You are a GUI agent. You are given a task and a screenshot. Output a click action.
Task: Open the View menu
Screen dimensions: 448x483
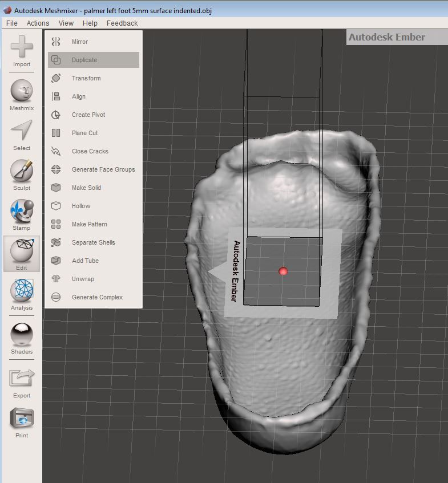click(66, 23)
